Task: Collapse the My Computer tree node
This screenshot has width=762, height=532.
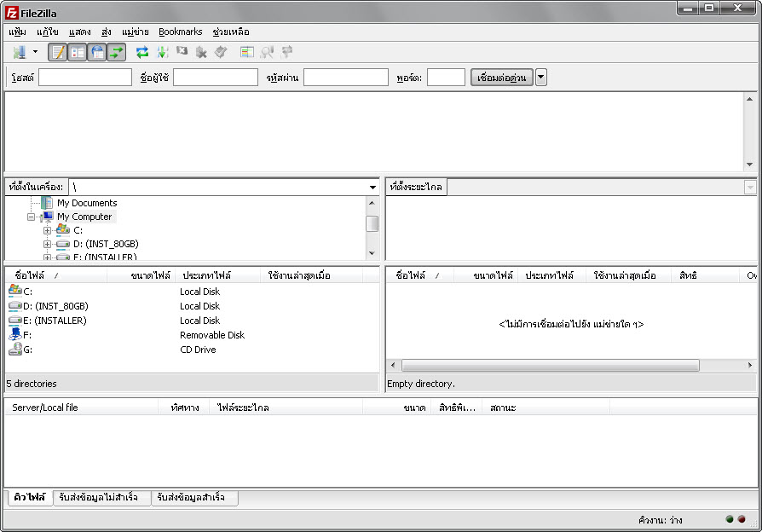Action: [32, 217]
